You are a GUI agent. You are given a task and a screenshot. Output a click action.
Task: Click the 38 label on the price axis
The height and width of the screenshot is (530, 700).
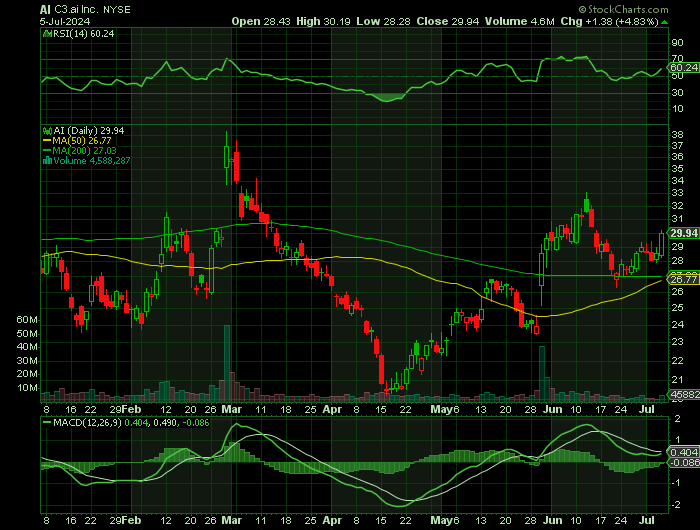pos(677,134)
